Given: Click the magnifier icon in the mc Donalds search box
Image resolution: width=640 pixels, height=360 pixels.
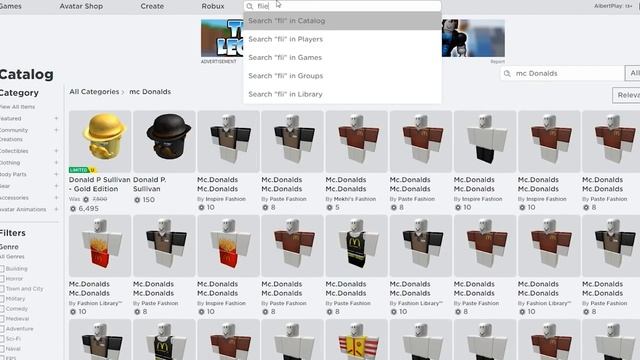Looking at the screenshot, I should (507, 73).
